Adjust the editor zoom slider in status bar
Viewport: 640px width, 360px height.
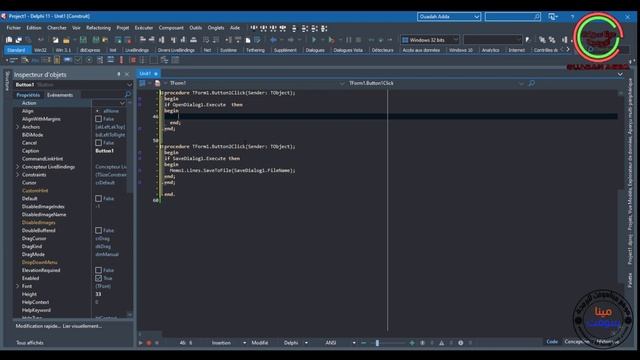tap(377, 343)
